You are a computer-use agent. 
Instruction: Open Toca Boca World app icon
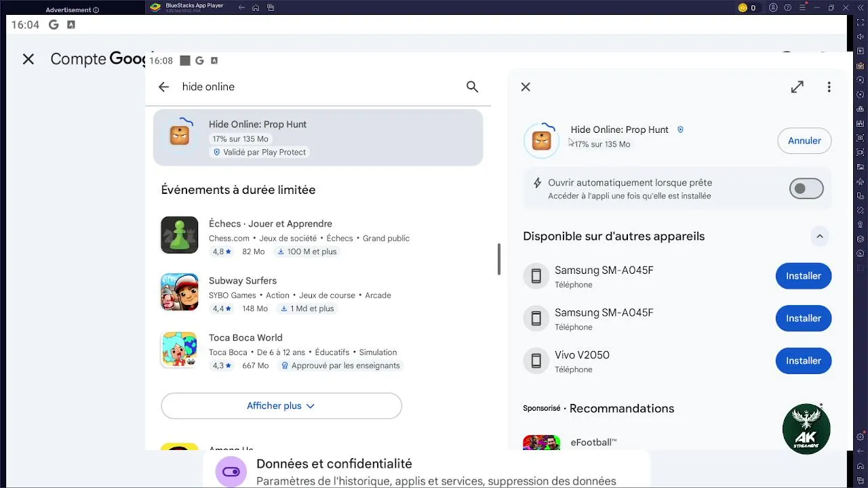[180, 349]
